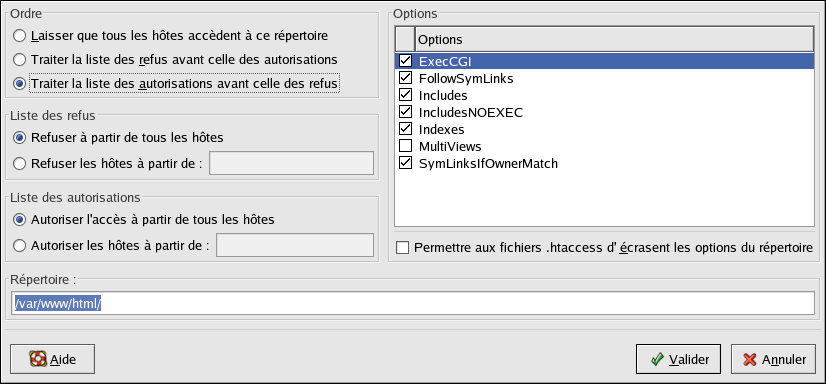Image resolution: width=826 pixels, height=384 pixels.
Task: Click the deny hosts text field
Action: pyautogui.click(x=291, y=163)
